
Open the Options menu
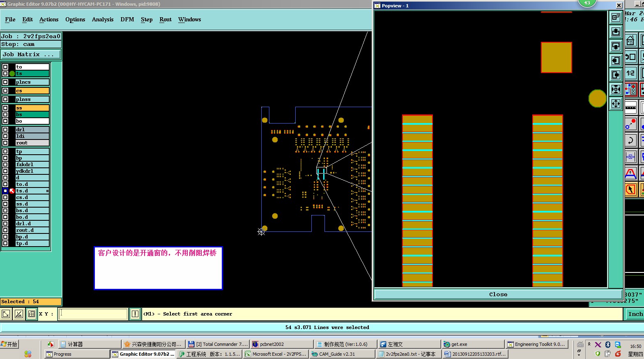75,19
